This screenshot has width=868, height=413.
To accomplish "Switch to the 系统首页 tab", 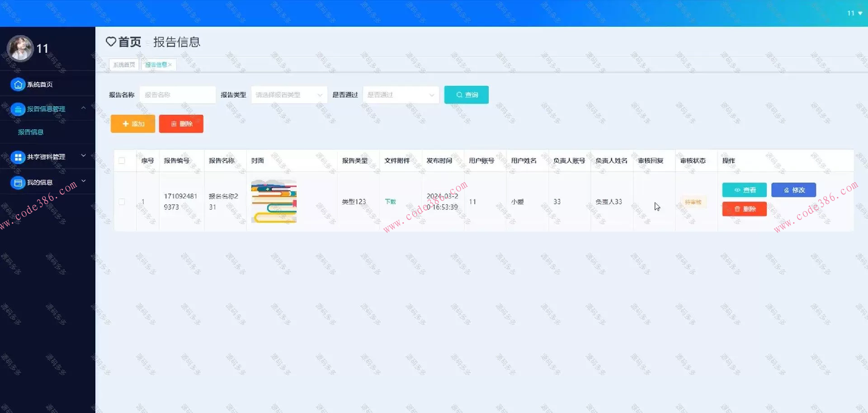I will pyautogui.click(x=124, y=64).
